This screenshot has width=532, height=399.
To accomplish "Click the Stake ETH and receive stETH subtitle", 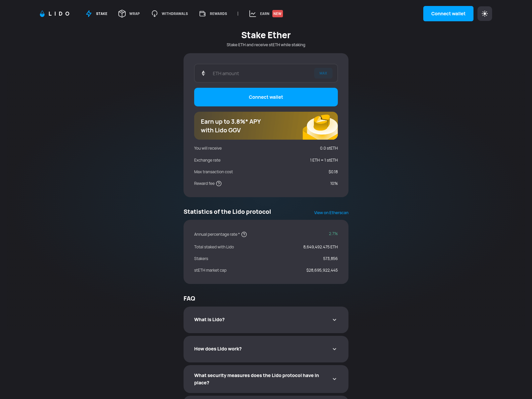I will [266, 45].
